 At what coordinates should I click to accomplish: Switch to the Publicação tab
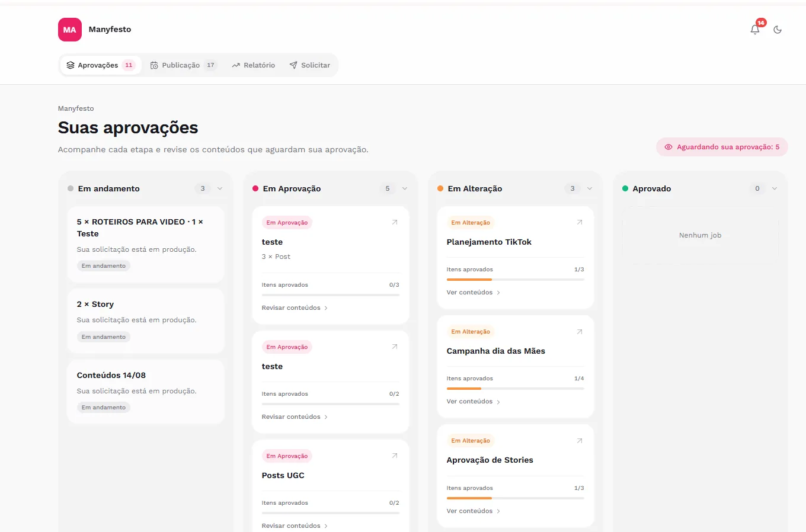(x=184, y=65)
